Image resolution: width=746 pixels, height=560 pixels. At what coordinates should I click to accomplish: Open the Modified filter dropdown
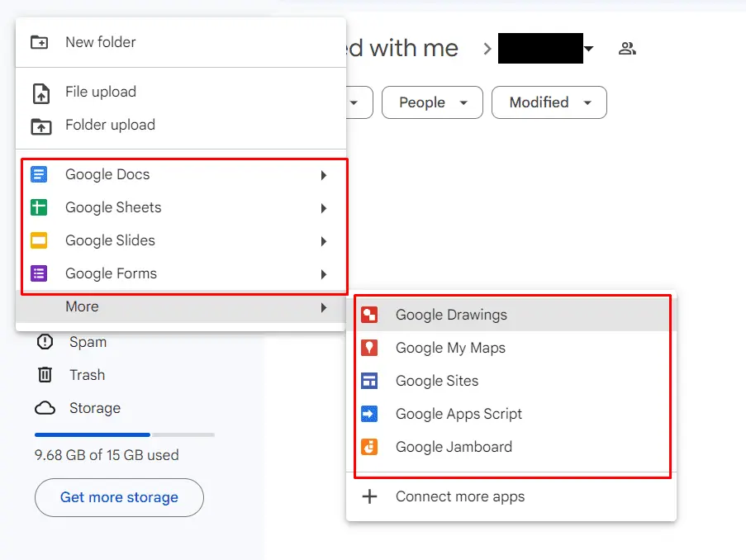point(549,102)
